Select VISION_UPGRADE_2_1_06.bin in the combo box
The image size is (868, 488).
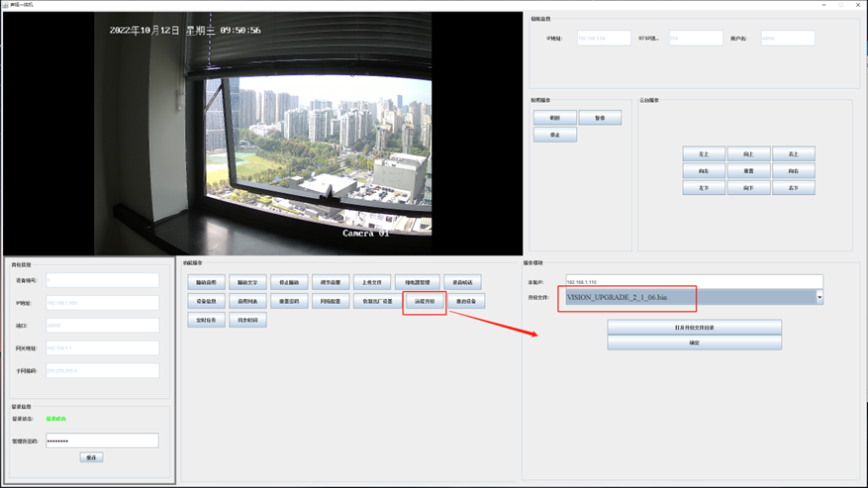pyautogui.click(x=688, y=297)
